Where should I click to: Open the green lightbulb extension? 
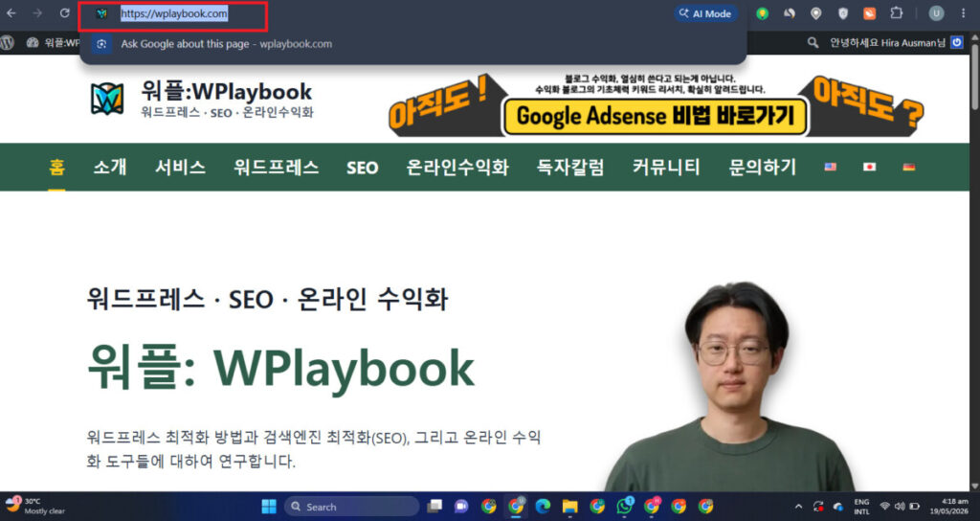click(762, 13)
